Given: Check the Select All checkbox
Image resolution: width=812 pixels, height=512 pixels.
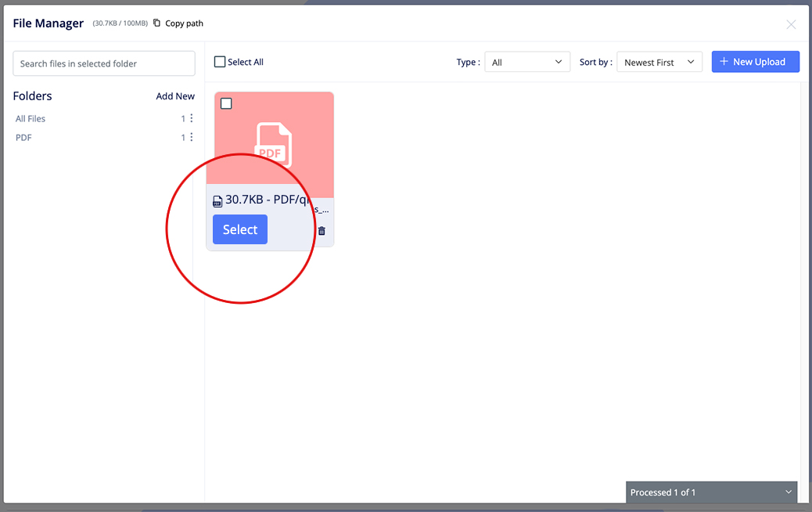Looking at the screenshot, I should coord(220,62).
